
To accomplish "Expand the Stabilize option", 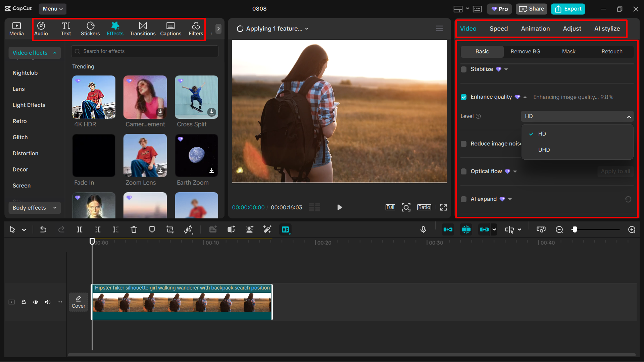I will pyautogui.click(x=505, y=69).
